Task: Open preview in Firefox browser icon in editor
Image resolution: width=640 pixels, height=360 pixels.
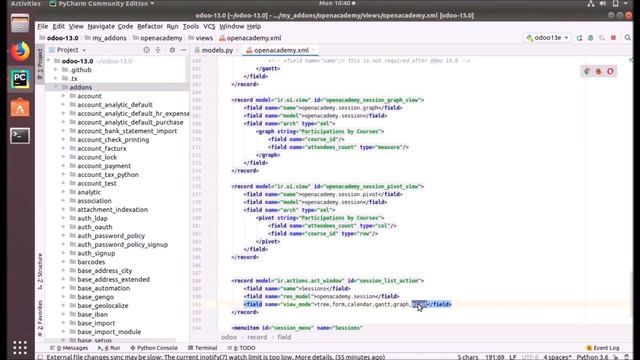Action: [x=598, y=71]
